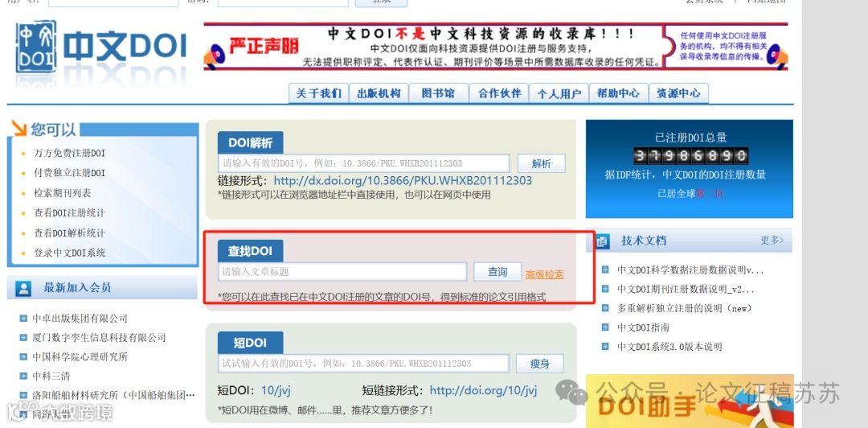This screenshot has height=428, width=868.
Task: Click the 查询 button
Action: coord(497,272)
